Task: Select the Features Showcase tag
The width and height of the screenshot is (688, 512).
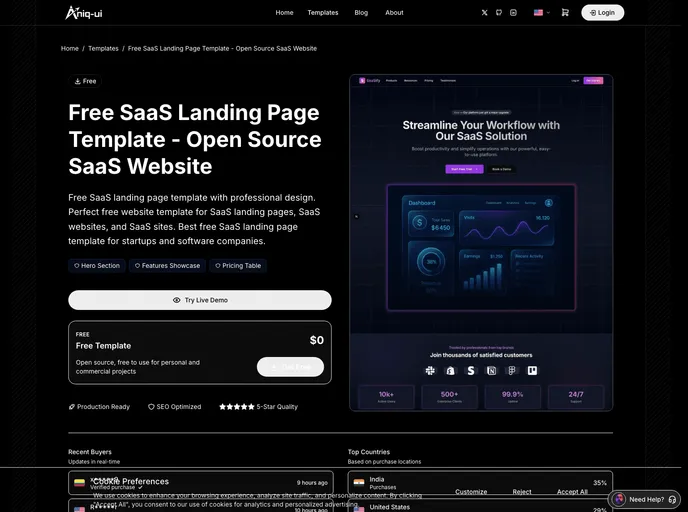Action: (167, 265)
